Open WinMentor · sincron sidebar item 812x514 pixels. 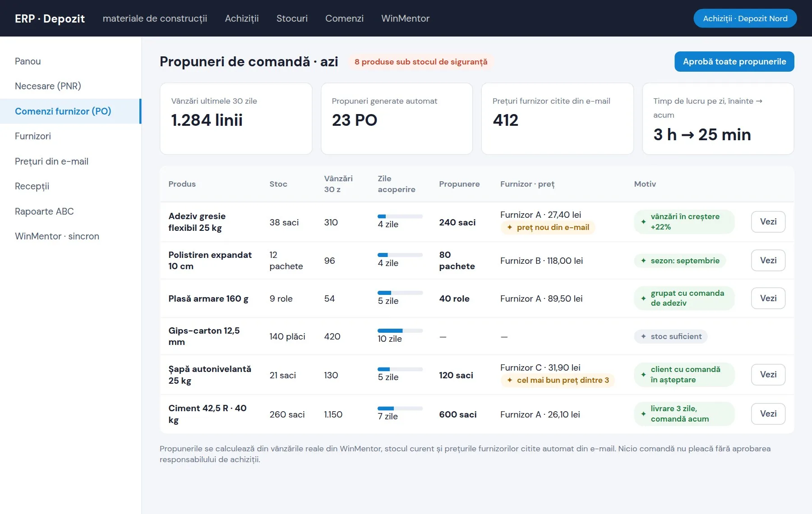click(x=70, y=236)
